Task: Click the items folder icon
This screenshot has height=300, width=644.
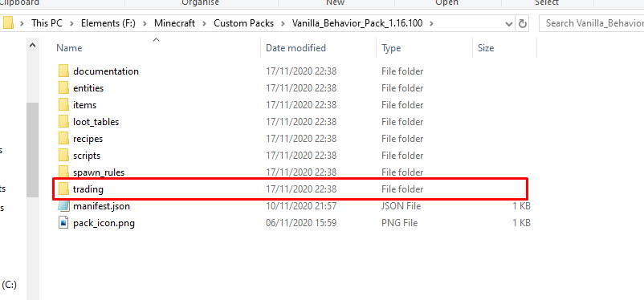Action: click(x=63, y=105)
